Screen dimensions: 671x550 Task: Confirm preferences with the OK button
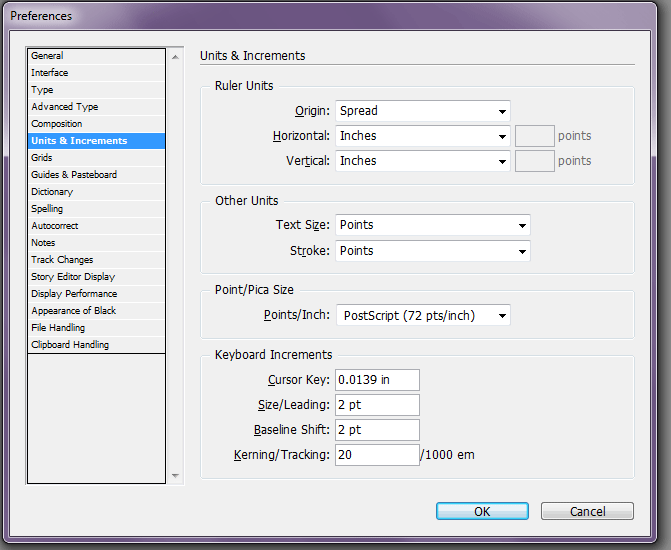(482, 511)
